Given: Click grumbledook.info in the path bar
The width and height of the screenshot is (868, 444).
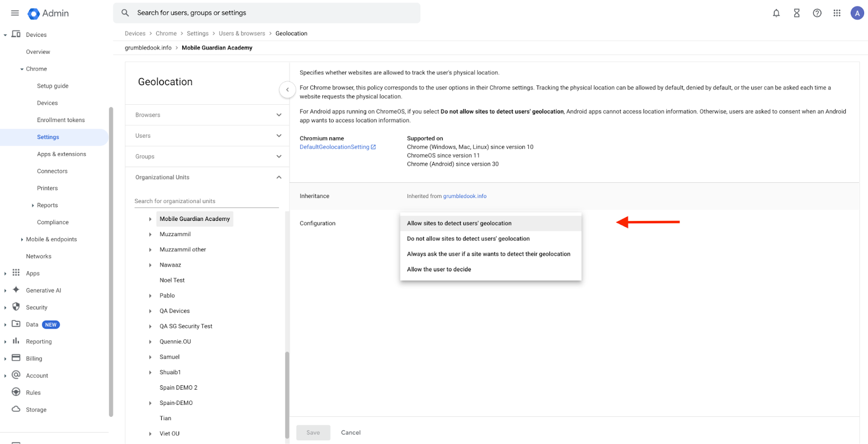Looking at the screenshot, I should pyautogui.click(x=148, y=48).
